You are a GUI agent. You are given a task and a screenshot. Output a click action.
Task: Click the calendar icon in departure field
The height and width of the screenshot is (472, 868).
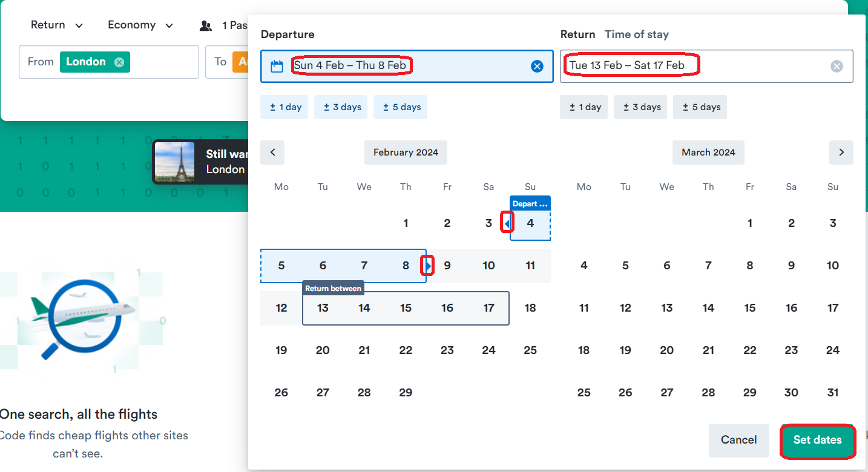click(x=277, y=67)
